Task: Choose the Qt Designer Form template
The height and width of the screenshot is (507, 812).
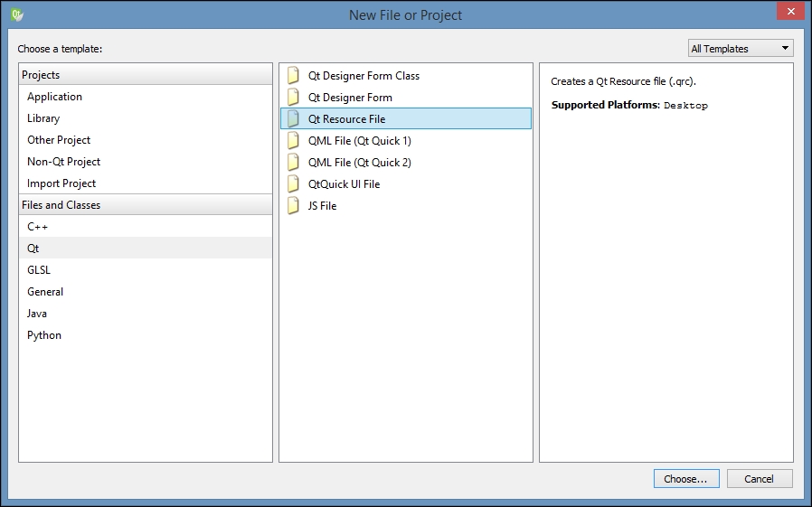Action: pyautogui.click(x=406, y=98)
